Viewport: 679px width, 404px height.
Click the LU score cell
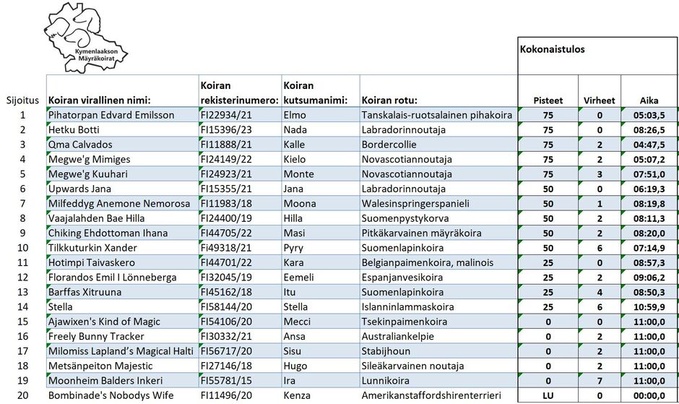pos(548,396)
